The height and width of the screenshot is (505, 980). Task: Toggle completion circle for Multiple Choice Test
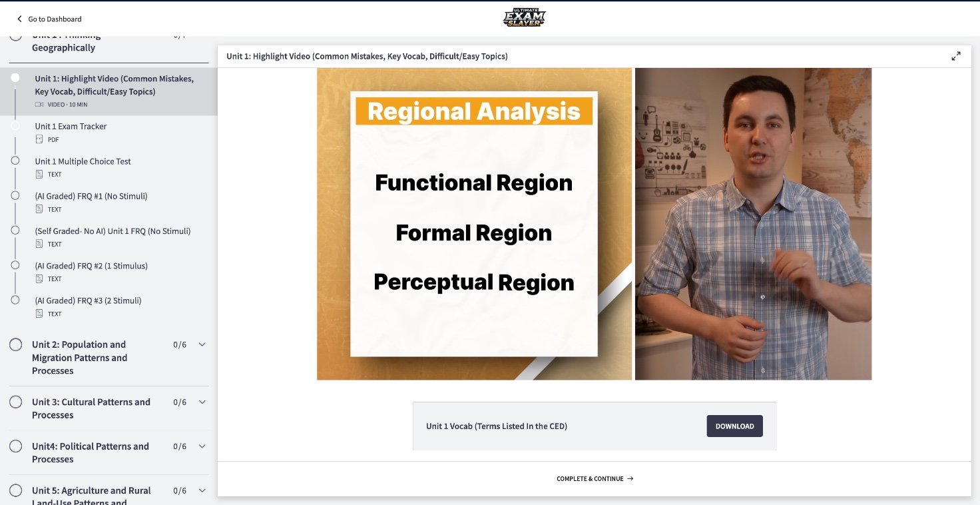[x=15, y=161]
